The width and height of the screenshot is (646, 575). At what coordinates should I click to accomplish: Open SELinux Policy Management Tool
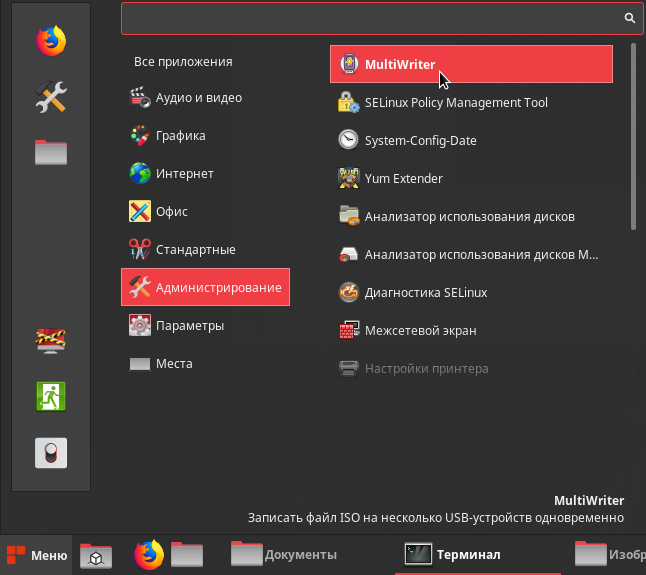(x=471, y=103)
